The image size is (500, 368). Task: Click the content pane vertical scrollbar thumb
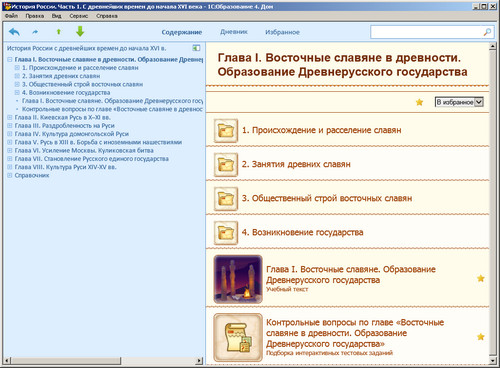493,203
